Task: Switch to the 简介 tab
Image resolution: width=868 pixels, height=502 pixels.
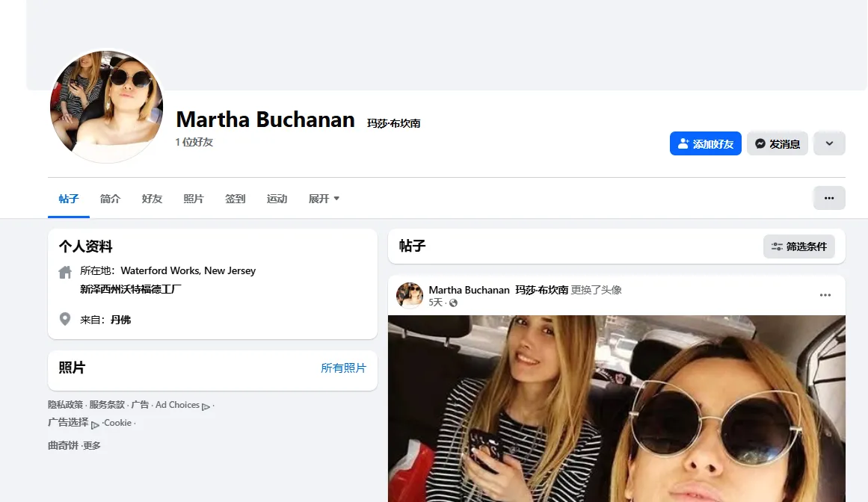Action: pos(110,199)
